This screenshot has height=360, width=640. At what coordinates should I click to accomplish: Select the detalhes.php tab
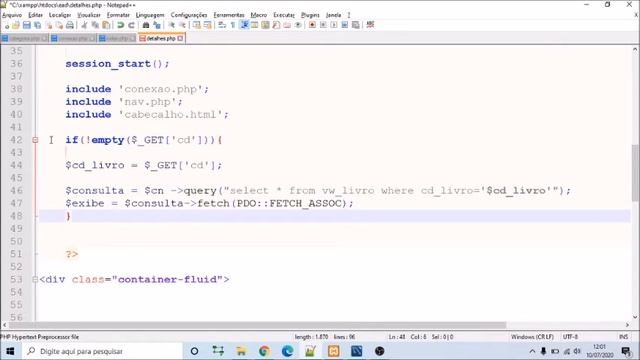pyautogui.click(x=161, y=38)
